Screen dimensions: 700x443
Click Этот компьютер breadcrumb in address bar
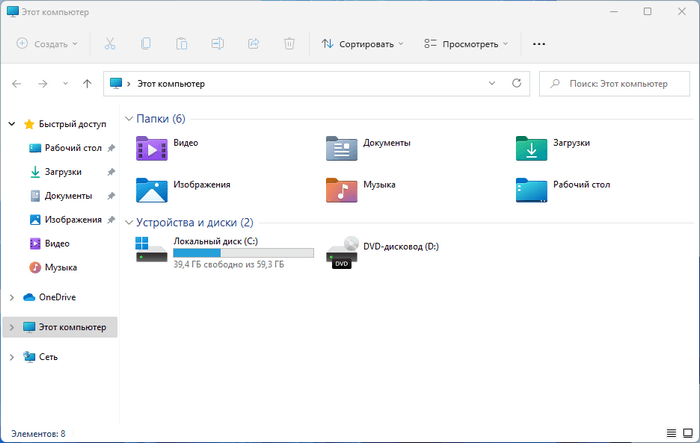pyautogui.click(x=171, y=84)
